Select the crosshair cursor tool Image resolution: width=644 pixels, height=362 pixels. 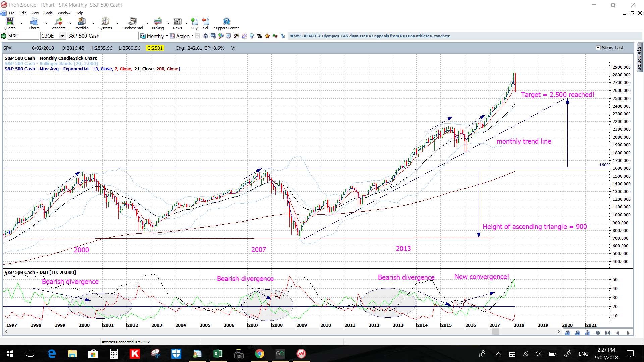tap(206, 36)
